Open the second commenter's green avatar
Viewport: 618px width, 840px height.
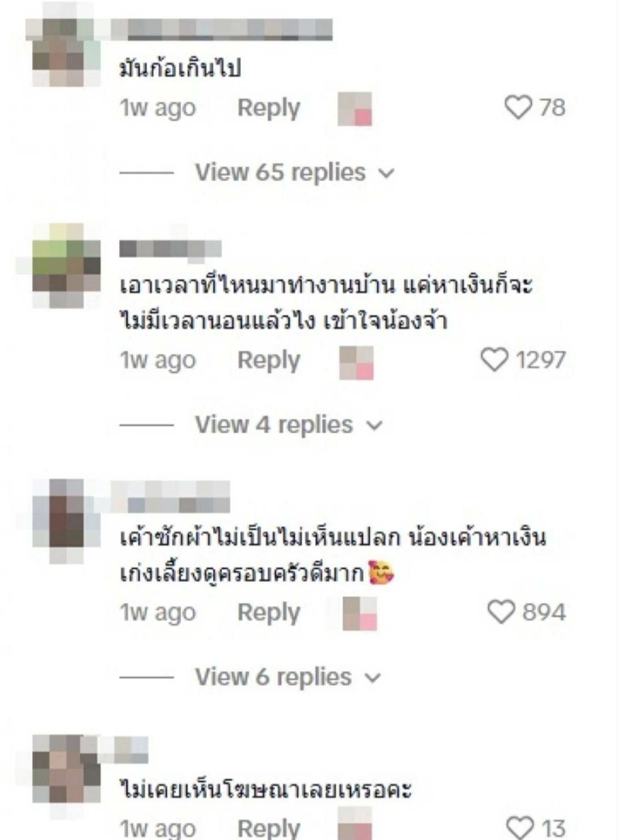tap(66, 266)
